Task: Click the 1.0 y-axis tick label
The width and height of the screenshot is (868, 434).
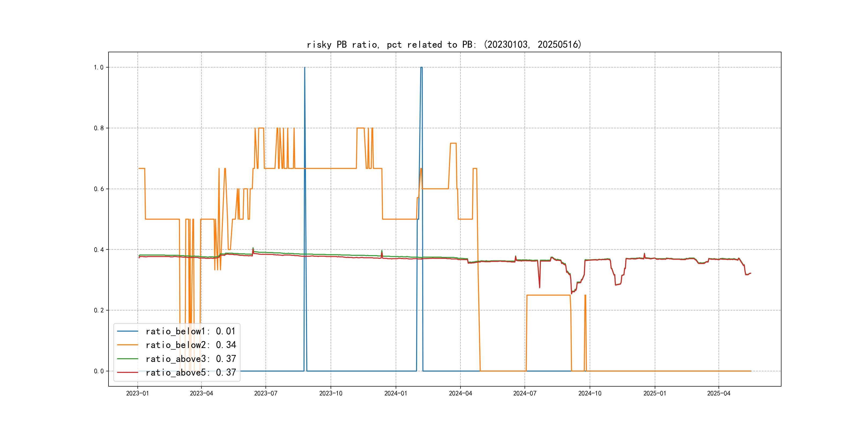Action: pyautogui.click(x=99, y=68)
